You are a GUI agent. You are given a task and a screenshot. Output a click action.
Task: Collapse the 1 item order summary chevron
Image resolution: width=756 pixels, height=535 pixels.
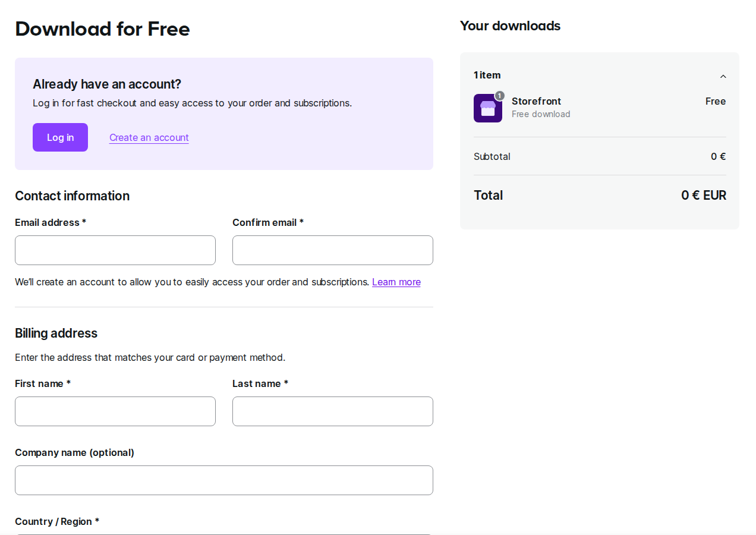pos(723,76)
